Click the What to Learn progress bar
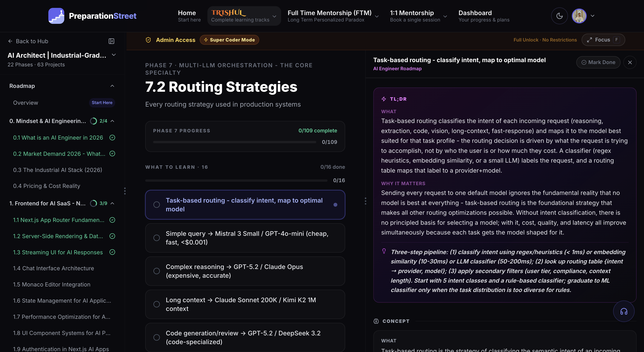 236,180
